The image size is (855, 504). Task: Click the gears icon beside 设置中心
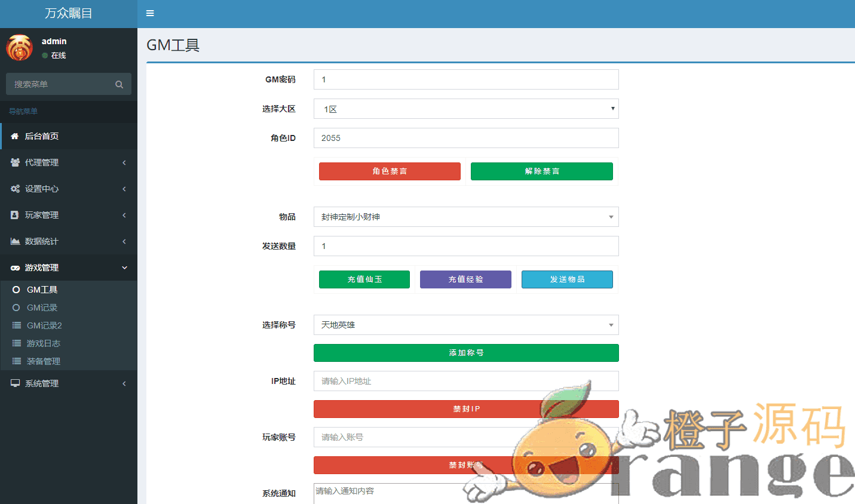[x=15, y=189]
